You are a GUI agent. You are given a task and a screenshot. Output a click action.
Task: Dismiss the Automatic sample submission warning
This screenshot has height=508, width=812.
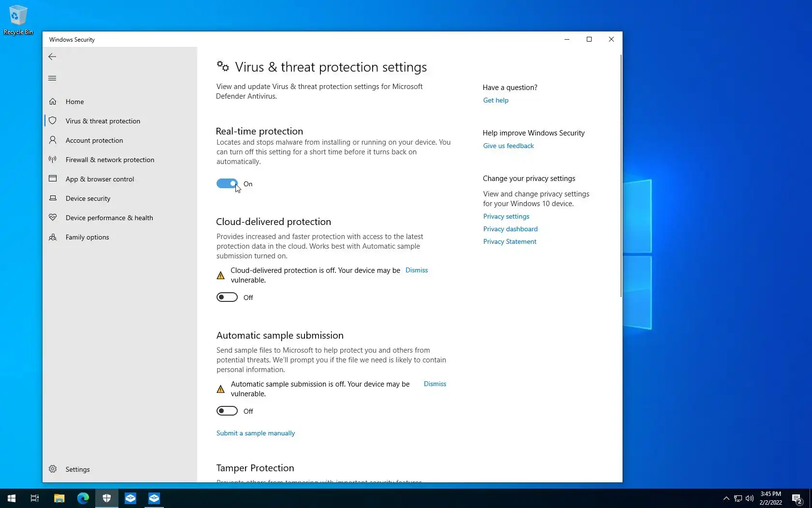[x=435, y=384]
